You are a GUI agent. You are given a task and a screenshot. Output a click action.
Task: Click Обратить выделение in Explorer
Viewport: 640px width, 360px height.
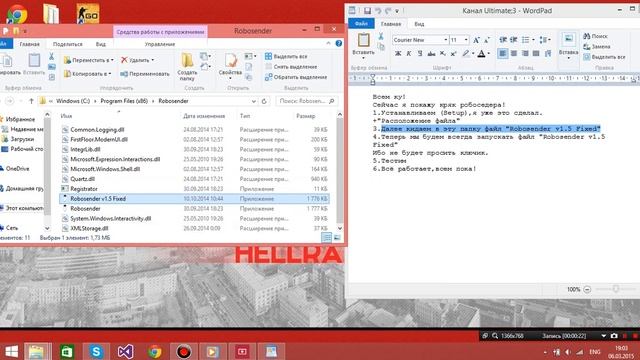(296, 77)
